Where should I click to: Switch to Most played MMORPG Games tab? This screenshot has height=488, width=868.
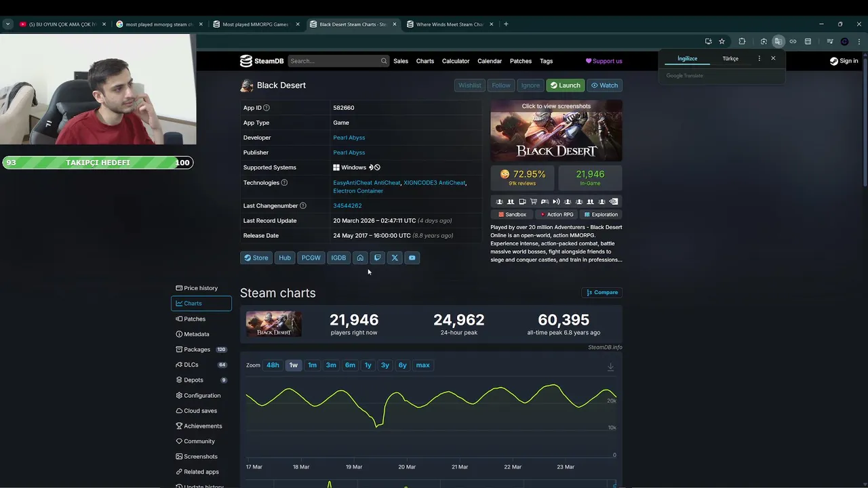[256, 24]
